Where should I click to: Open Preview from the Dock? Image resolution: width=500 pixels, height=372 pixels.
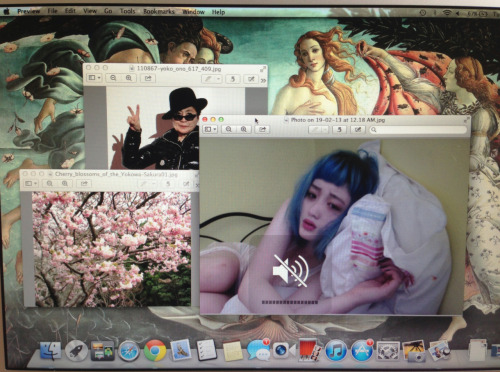[439, 351]
